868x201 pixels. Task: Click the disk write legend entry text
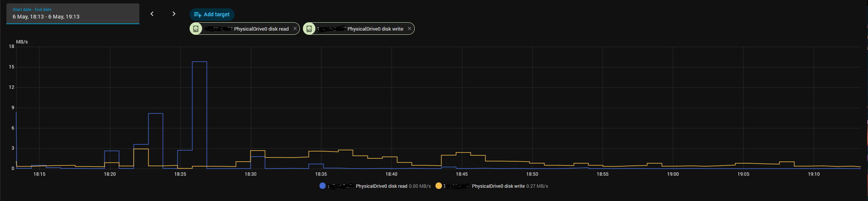point(498,186)
